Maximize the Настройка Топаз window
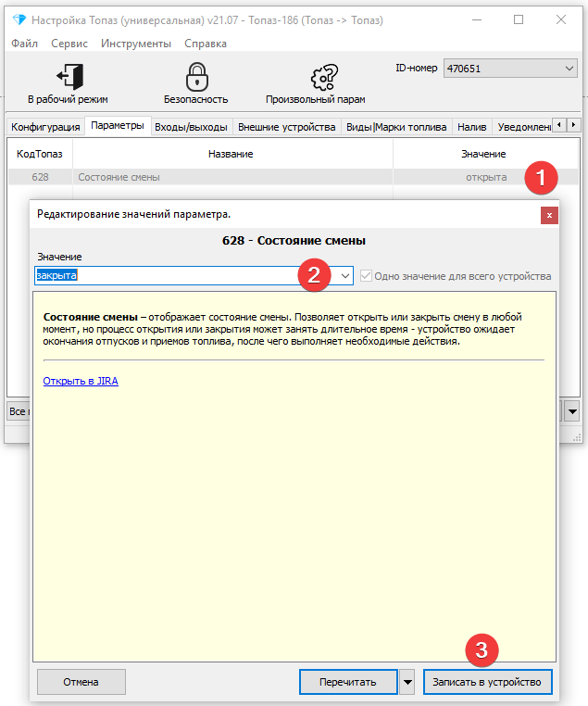The width and height of the screenshot is (588, 706). pyautogui.click(x=519, y=19)
